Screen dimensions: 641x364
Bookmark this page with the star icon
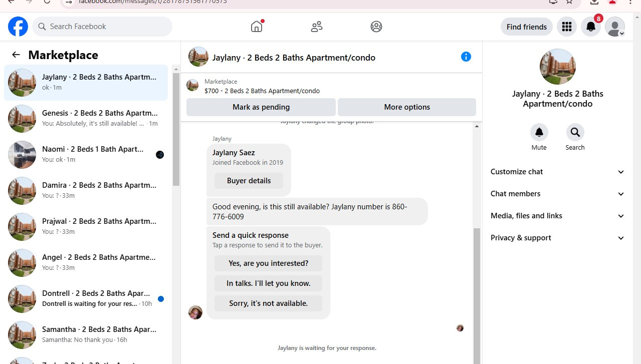click(x=569, y=2)
